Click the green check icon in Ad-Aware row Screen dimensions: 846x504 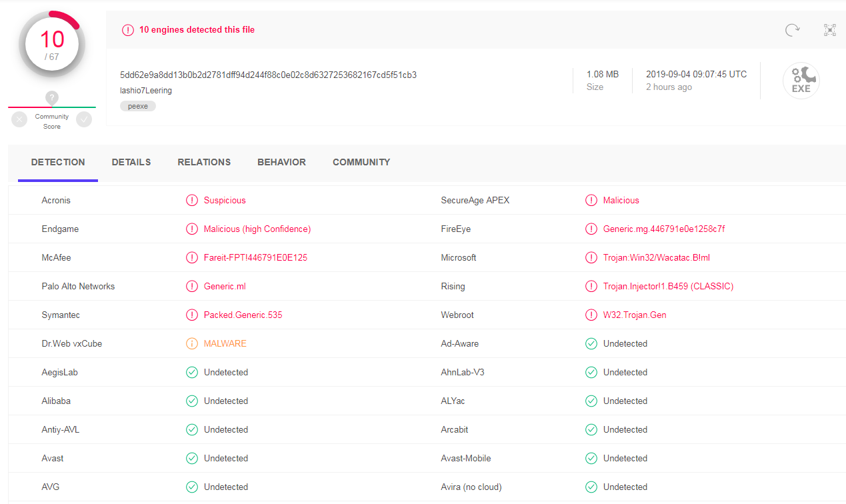coord(591,343)
